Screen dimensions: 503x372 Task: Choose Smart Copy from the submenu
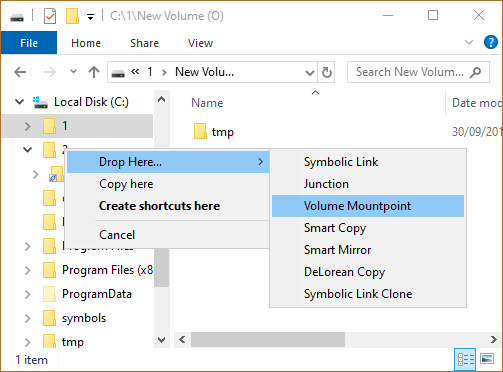pos(368,228)
